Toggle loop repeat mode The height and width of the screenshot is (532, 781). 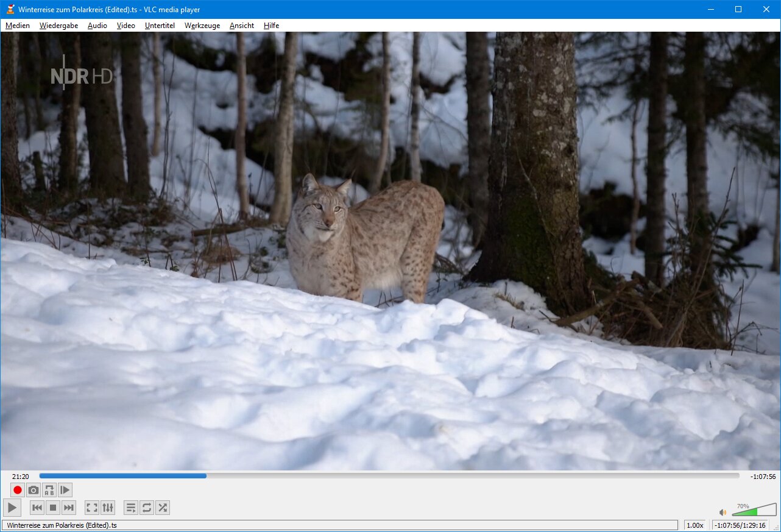pos(147,508)
